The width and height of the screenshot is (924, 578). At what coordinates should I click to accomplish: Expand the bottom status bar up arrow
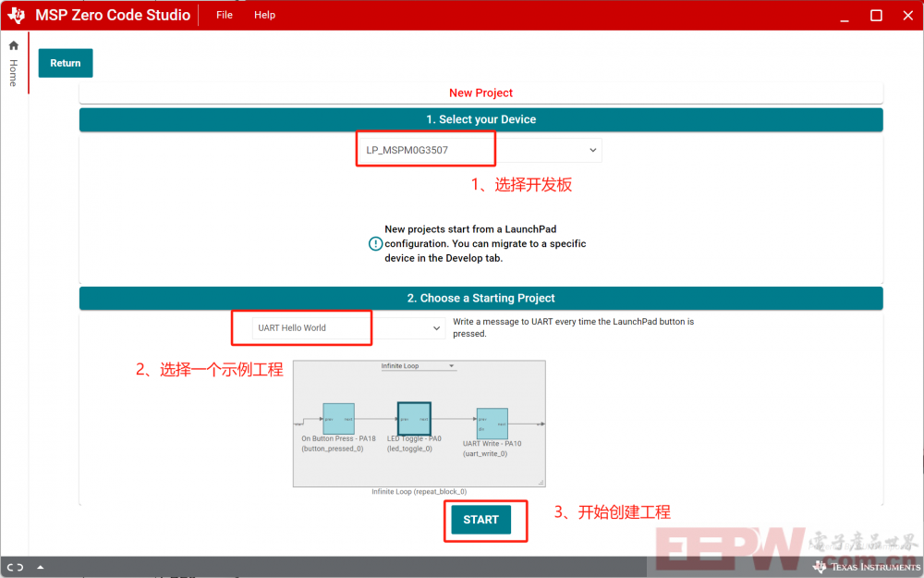pos(40,568)
